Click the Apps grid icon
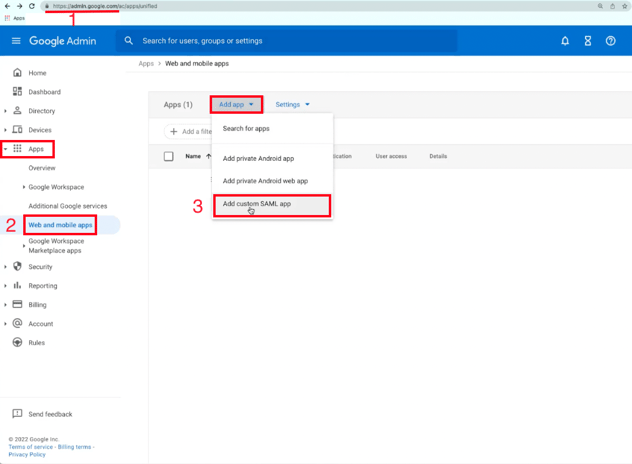Viewport: 632px width, 464px height. click(x=17, y=149)
